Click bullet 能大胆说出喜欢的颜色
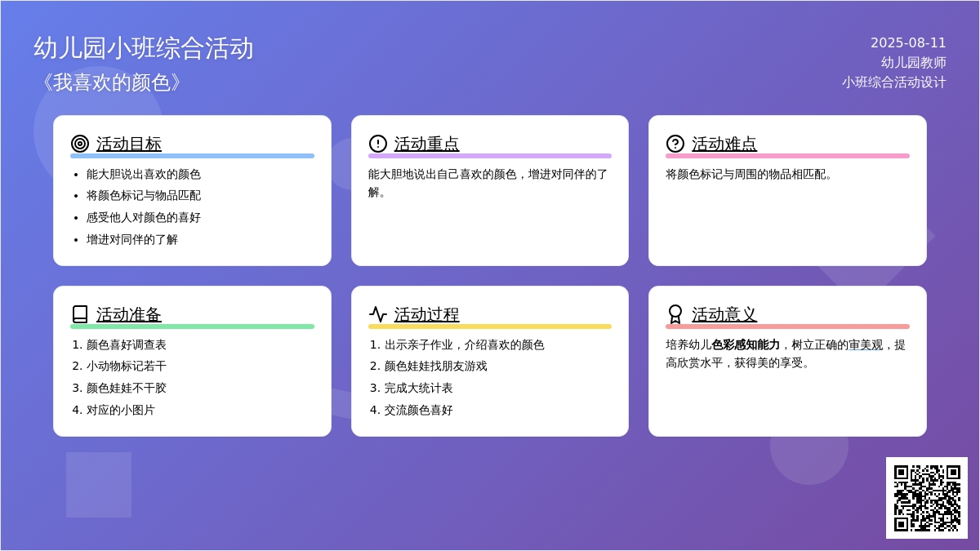The width and height of the screenshot is (980, 551). coord(144,174)
